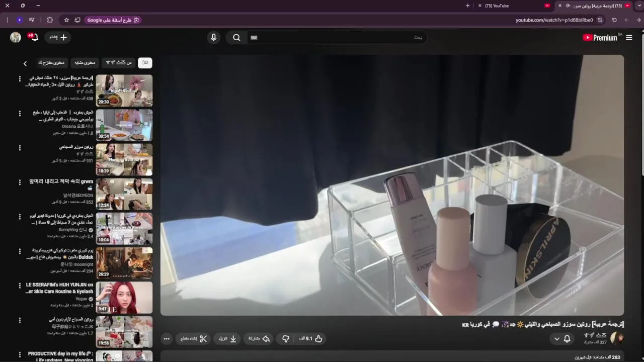Click the youtube.com address bar URL
This screenshot has height=362, width=644.
pos(554,20)
